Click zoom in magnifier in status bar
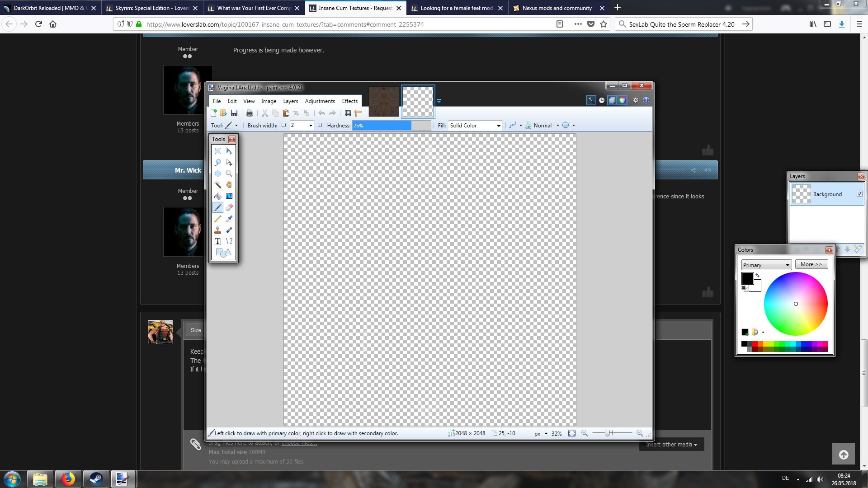This screenshot has width=868, height=488. coord(640,433)
